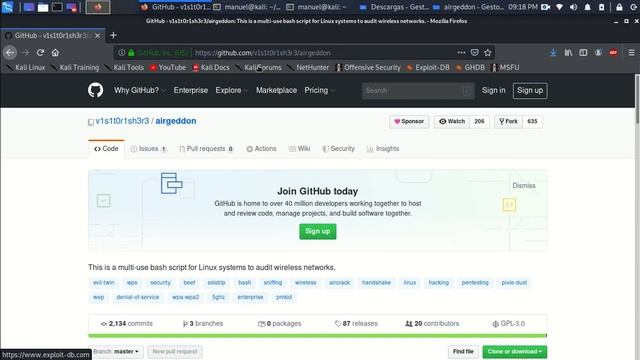The image size is (640, 360).
Task: Open Kali applications menu icon
Action: [x=7, y=7]
